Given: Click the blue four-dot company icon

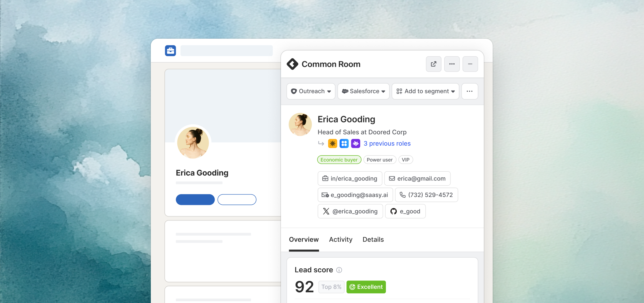Looking at the screenshot, I should [344, 143].
